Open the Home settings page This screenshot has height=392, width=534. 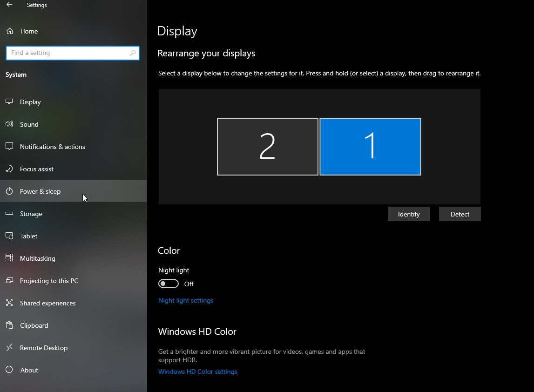click(29, 31)
